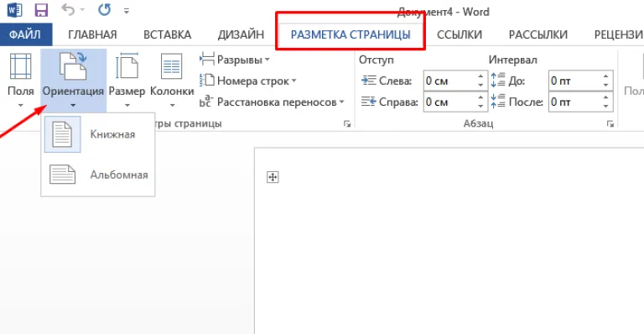Image resolution: width=644 pixels, height=334 pixels.
Task: Select the РАЗМЕТКА СТРАНИЦЫ tab
Action: tap(351, 35)
